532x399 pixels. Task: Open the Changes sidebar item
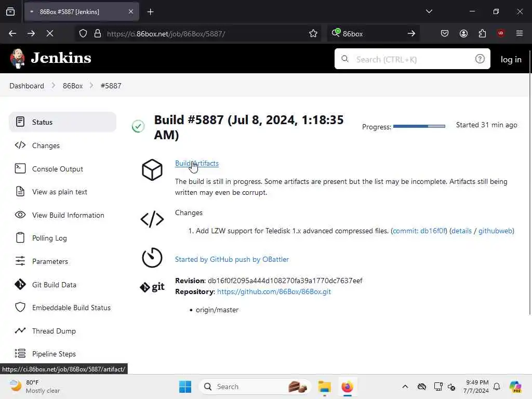(62, 145)
